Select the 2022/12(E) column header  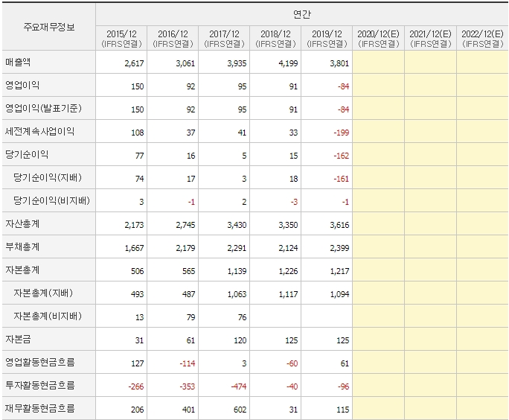tap(482, 38)
